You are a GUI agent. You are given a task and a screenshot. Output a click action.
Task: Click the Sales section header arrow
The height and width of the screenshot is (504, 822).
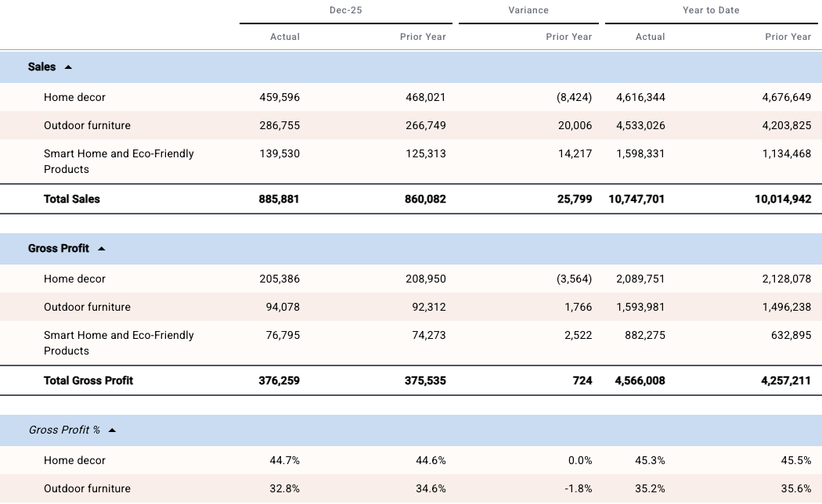pos(69,67)
